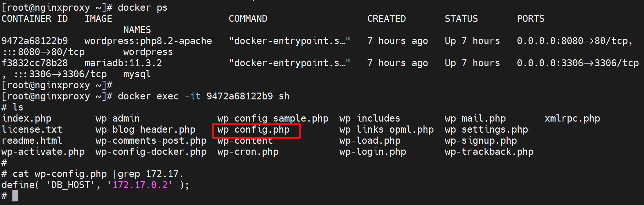Click wp-config-sample.php in the file listing
644x205 pixels.
pos(273,119)
